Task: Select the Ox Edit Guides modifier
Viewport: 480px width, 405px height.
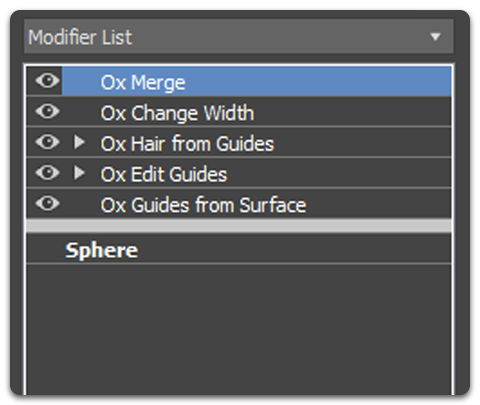Action: pos(164,174)
